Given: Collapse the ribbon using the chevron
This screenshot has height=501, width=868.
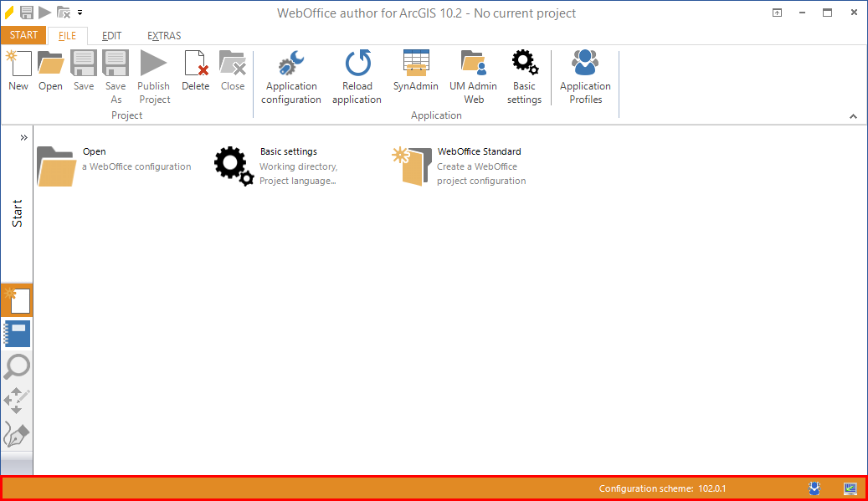Looking at the screenshot, I should (853, 116).
